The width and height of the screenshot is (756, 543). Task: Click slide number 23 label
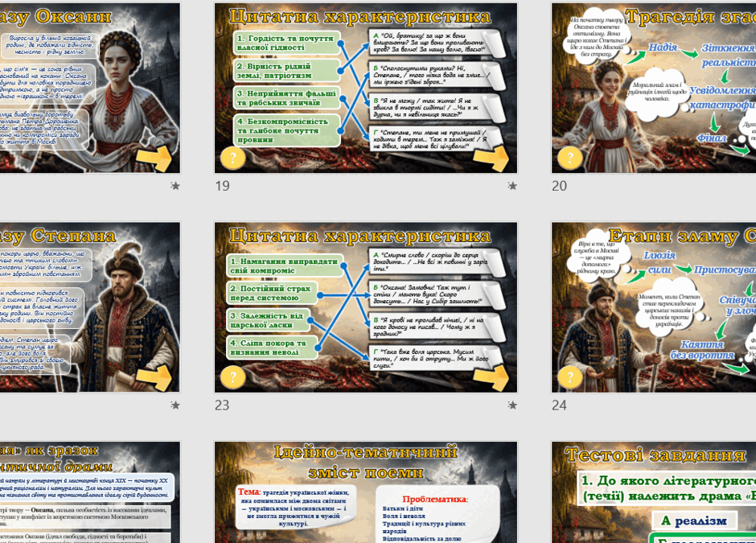[x=222, y=405]
